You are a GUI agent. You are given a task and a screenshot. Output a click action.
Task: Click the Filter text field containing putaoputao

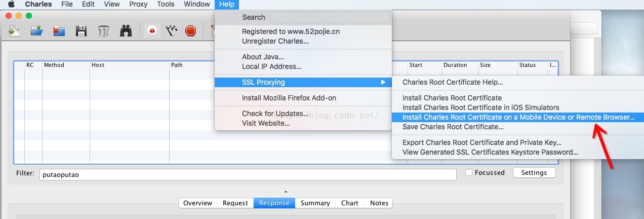point(248,174)
